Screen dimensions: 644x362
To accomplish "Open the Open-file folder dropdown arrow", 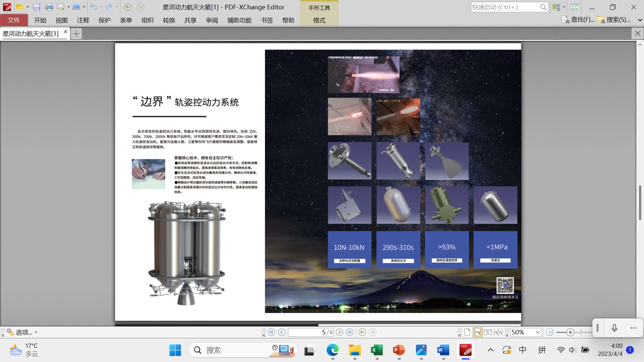I will click(28, 7).
